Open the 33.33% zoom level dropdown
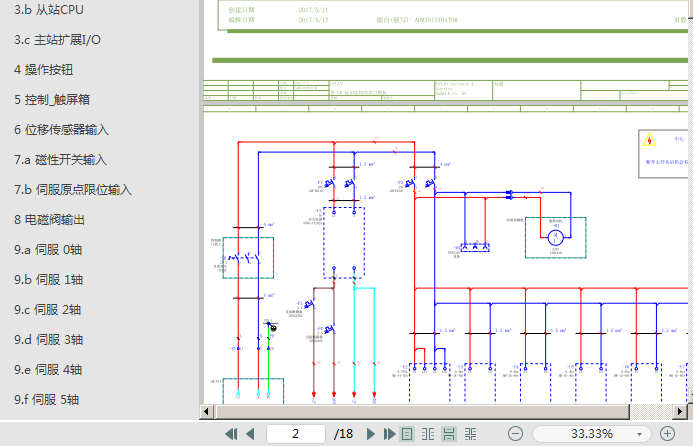 click(639, 434)
